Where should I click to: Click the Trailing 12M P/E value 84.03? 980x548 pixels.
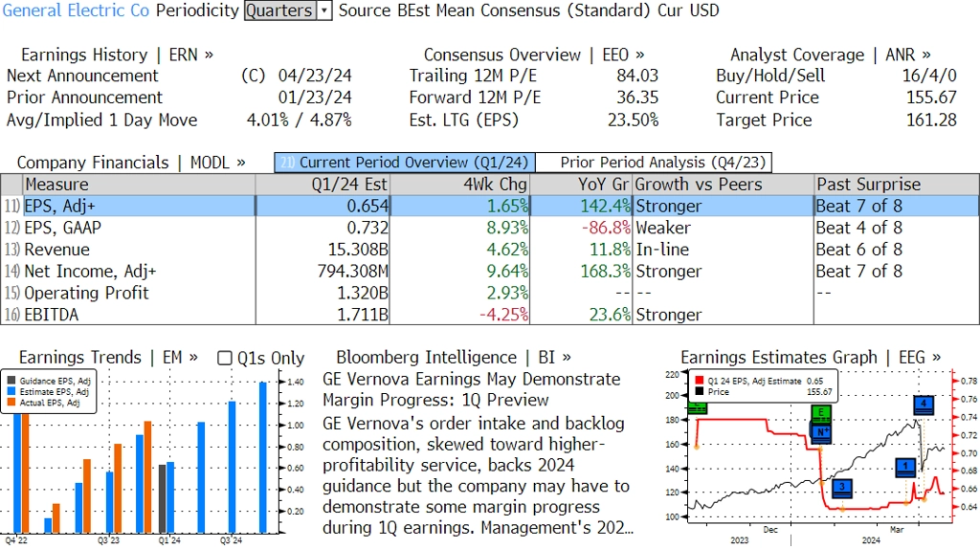point(636,76)
